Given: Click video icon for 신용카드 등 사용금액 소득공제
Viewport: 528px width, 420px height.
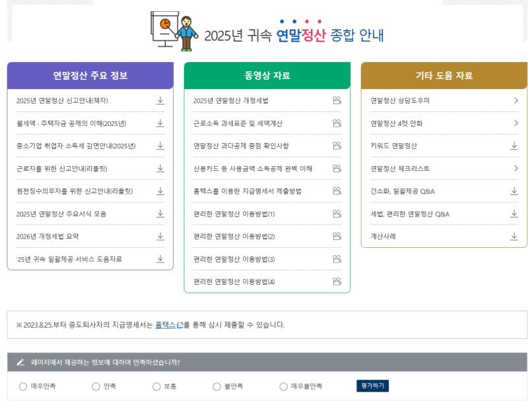Looking at the screenshot, I should [337, 168].
